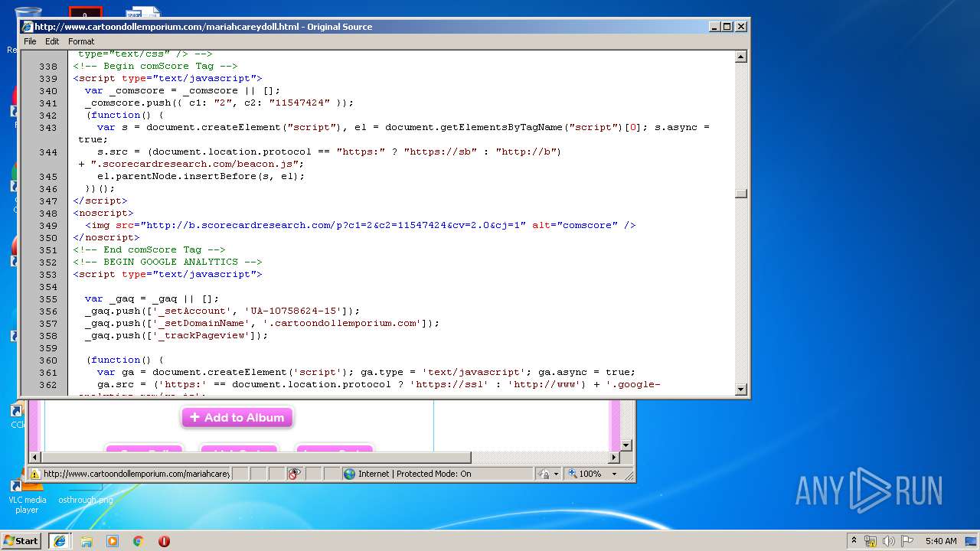This screenshot has width=980, height=551.
Task: Click the Add to Album button
Action: (237, 418)
